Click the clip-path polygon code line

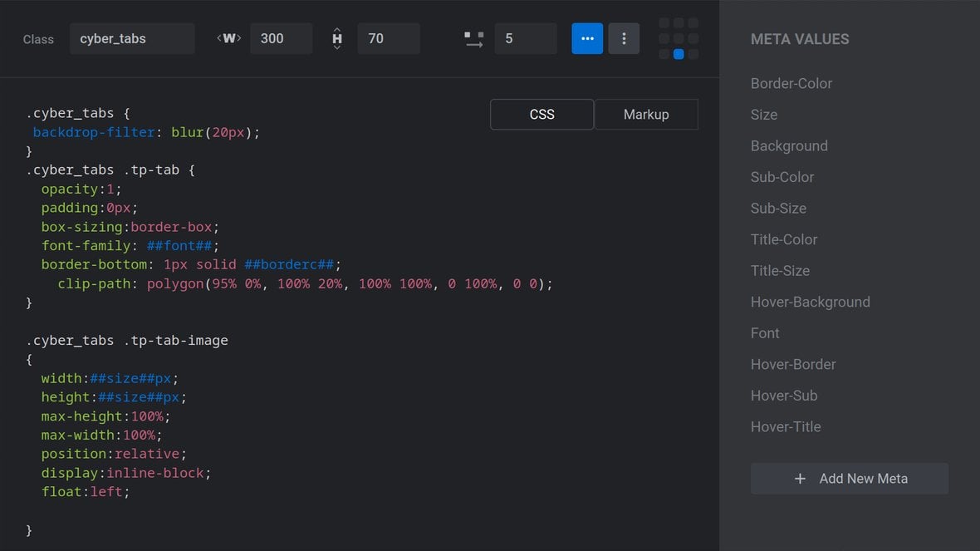pos(305,284)
